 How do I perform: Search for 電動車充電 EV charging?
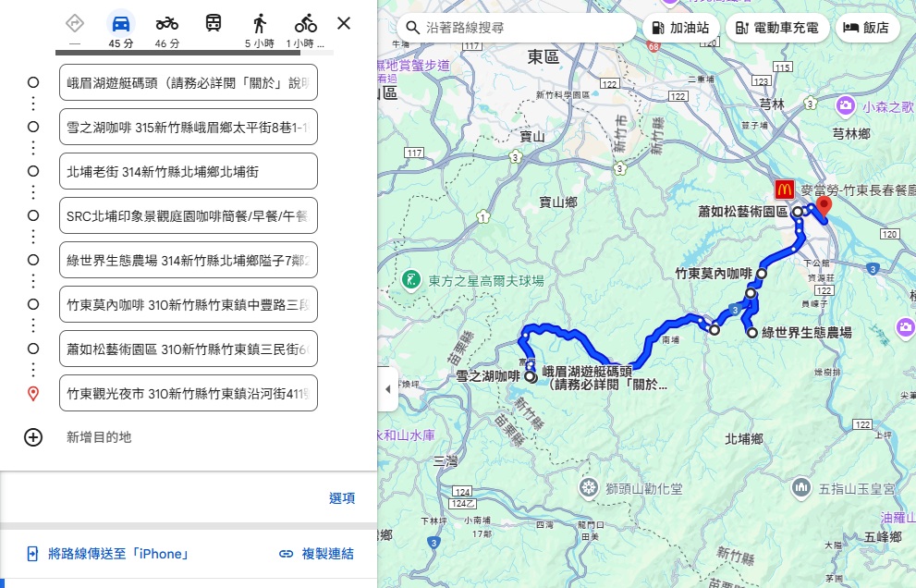click(777, 28)
